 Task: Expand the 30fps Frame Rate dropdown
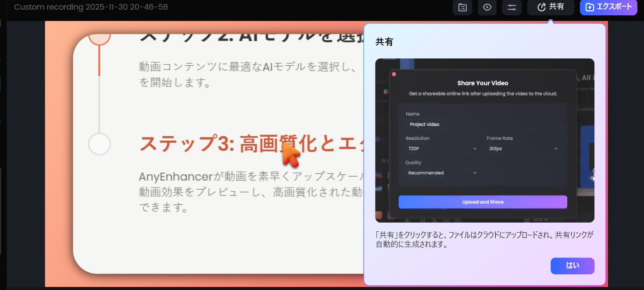(523, 149)
